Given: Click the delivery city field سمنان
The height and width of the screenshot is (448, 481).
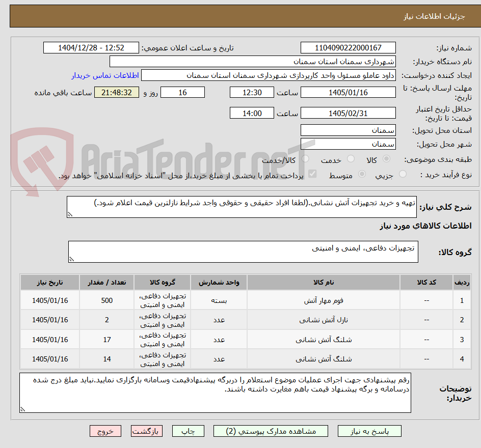Looking at the screenshot, I should coord(348,144).
